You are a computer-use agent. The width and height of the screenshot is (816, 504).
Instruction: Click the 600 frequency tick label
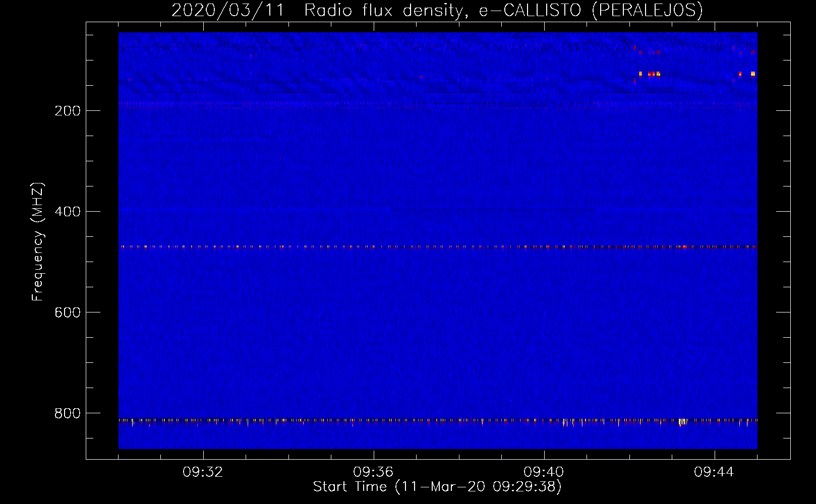(x=68, y=312)
